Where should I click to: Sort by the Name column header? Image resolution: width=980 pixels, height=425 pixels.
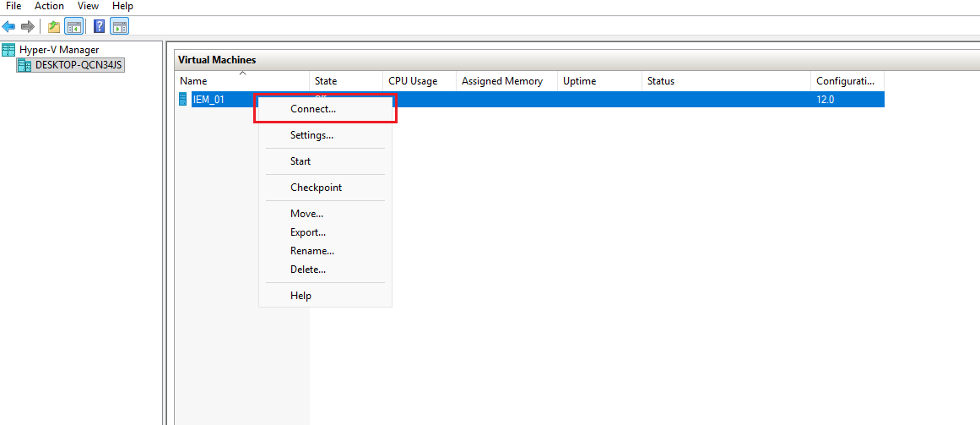(193, 81)
